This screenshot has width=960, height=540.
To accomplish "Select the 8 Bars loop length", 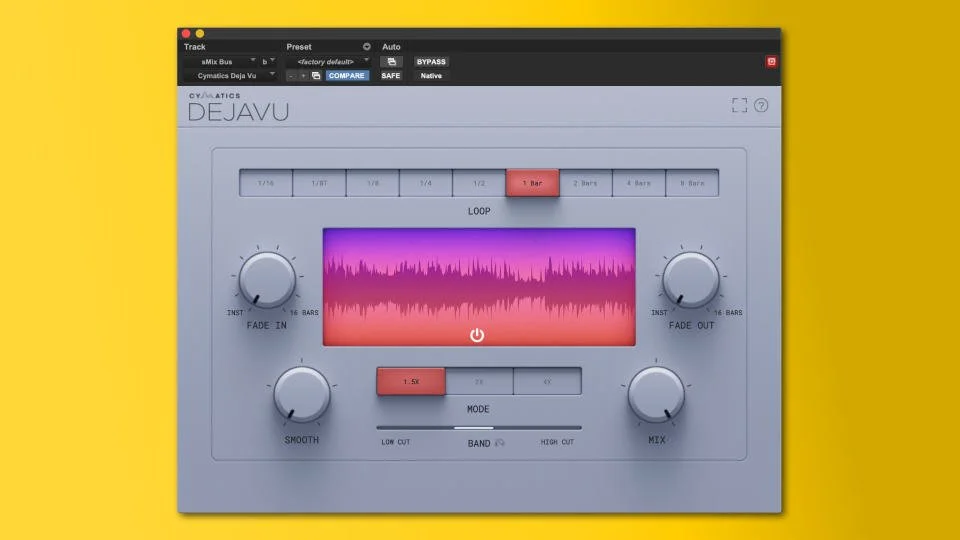I will (x=692, y=183).
